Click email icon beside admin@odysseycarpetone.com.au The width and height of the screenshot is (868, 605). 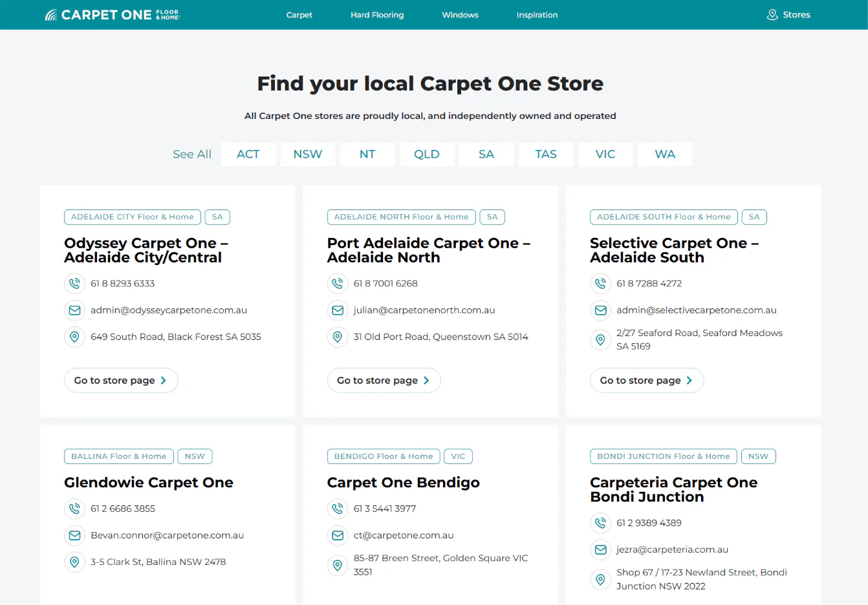74,310
